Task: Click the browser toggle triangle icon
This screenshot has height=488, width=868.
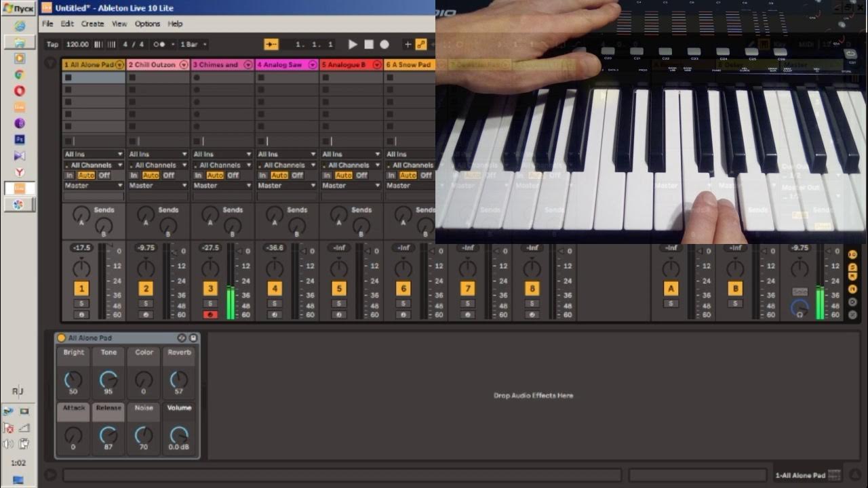Action: coord(50,64)
